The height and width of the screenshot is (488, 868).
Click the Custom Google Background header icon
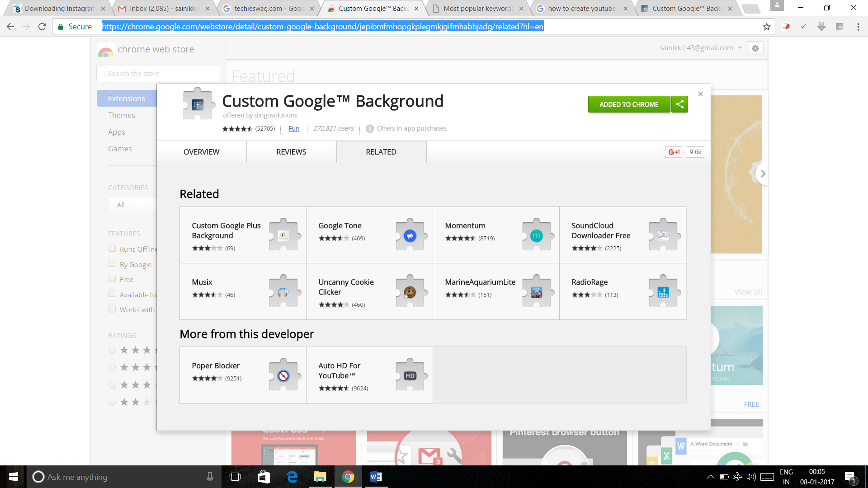click(198, 103)
